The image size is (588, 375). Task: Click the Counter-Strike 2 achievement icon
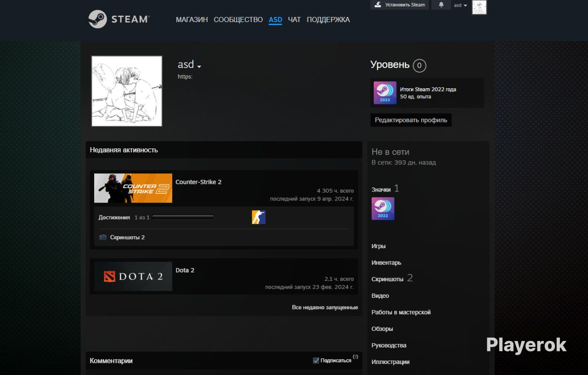(259, 217)
